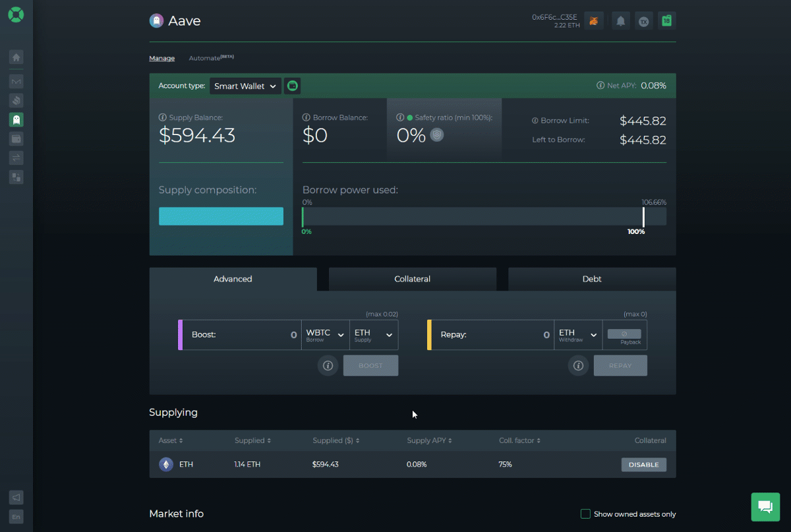Open the ETH Withdraw asset dropdown

[578, 335]
